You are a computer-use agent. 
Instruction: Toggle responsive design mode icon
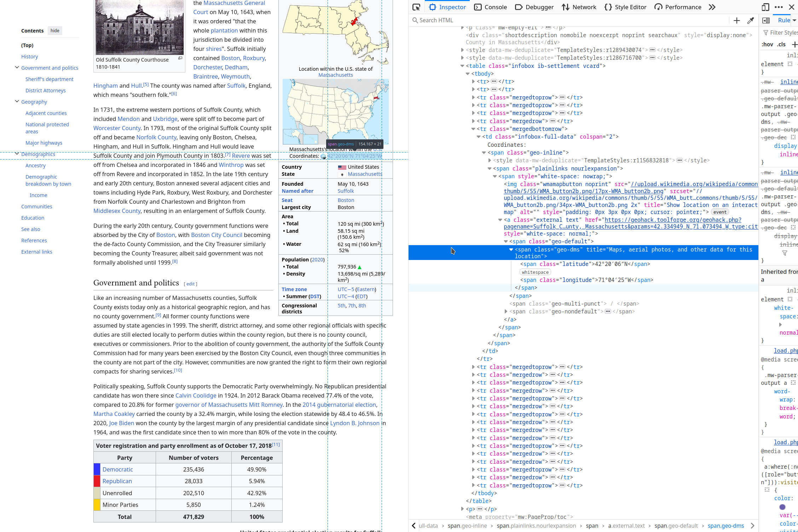pyautogui.click(x=765, y=7)
